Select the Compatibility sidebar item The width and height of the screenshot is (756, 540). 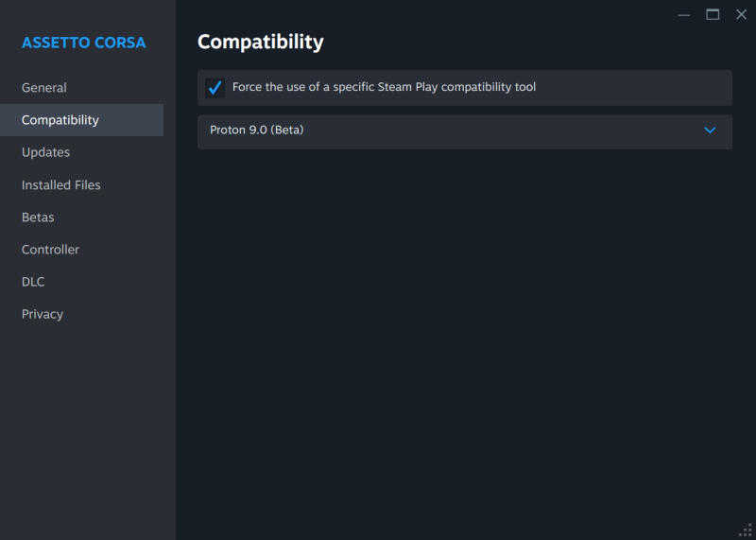coord(60,120)
